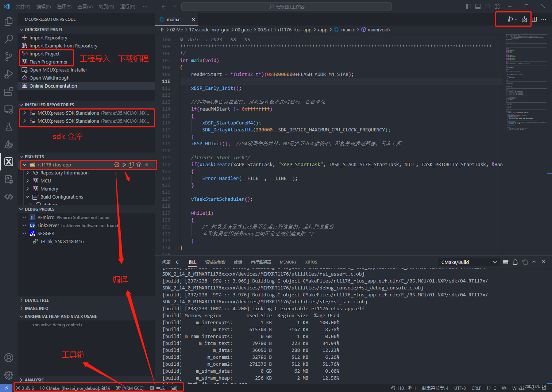Screen dimensions: 552x392
Task: Click the Run and Debug sidebar icon
Action: 8,74
